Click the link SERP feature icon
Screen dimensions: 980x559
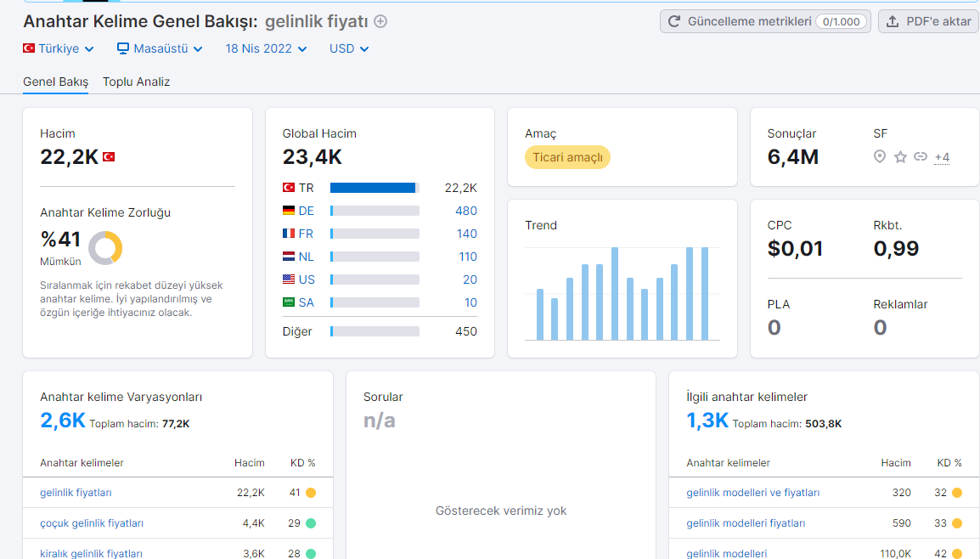click(920, 157)
